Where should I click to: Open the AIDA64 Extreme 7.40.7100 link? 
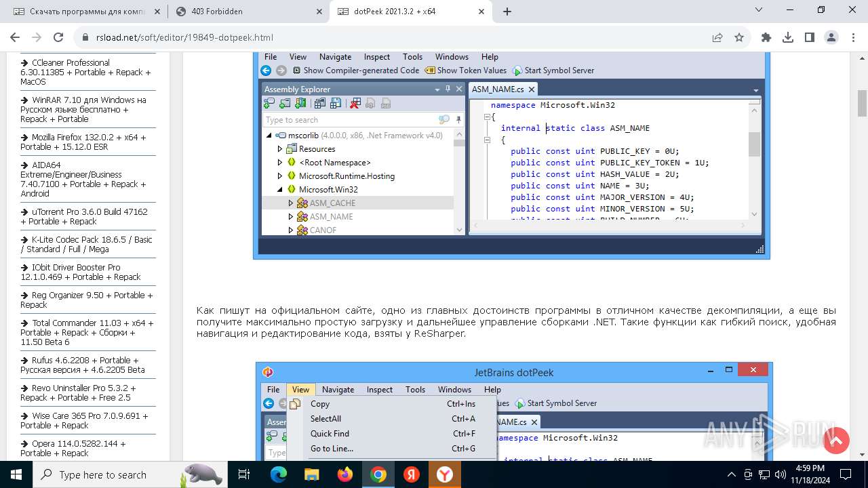coord(84,179)
